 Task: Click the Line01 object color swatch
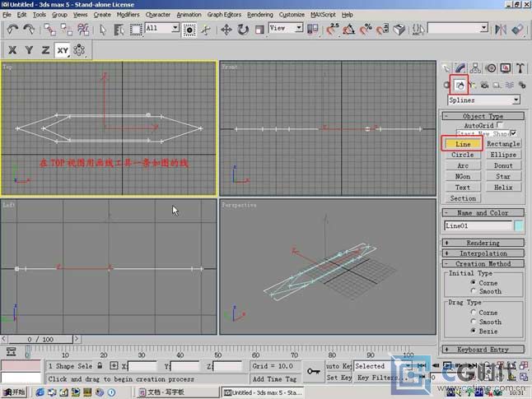[519, 225]
